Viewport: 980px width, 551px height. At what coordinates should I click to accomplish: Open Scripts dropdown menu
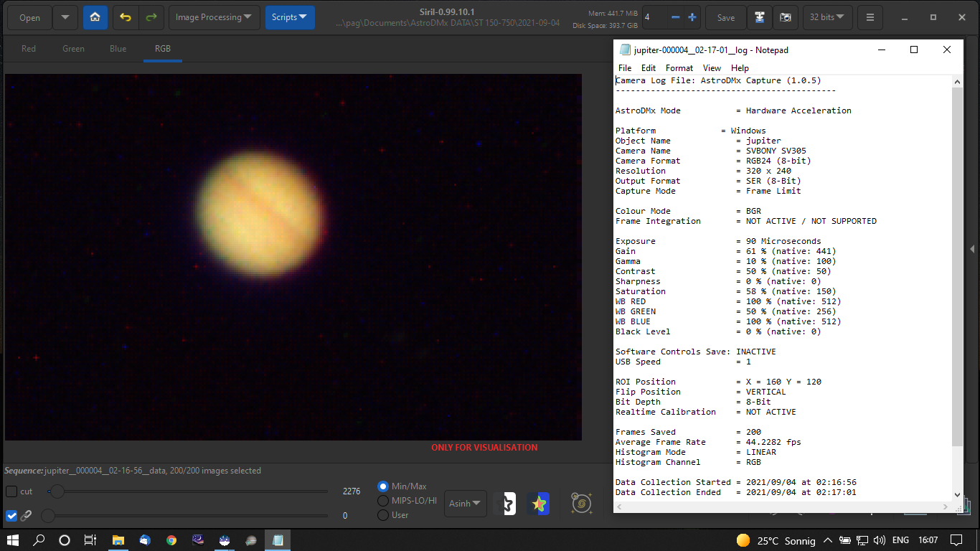(290, 17)
